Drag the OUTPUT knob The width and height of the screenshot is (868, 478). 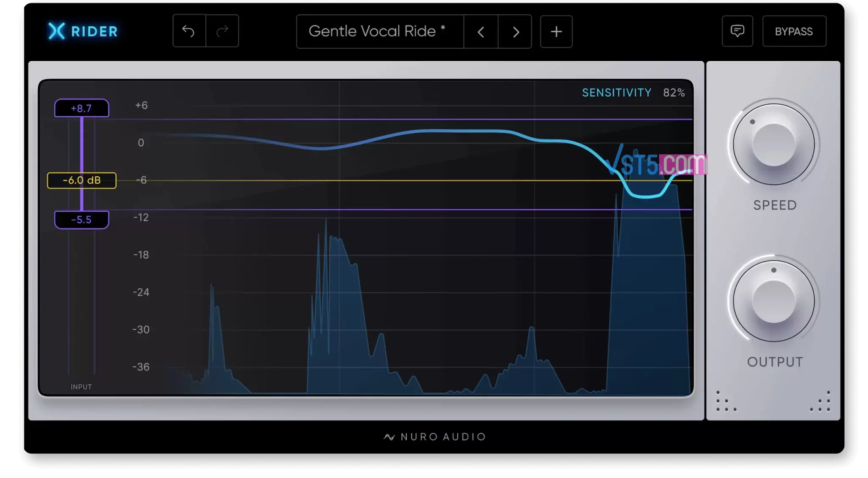(774, 300)
